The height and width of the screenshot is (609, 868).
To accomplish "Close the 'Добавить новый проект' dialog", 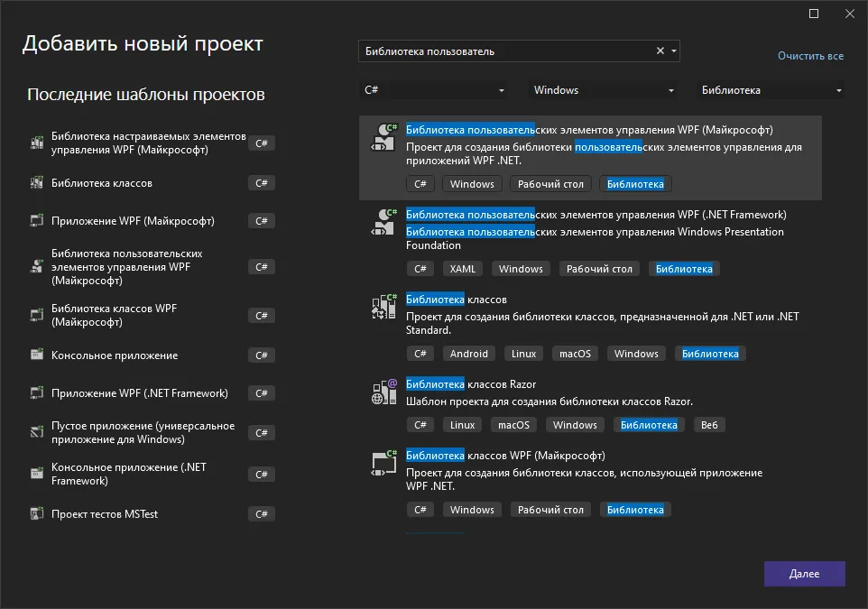I will [x=850, y=14].
